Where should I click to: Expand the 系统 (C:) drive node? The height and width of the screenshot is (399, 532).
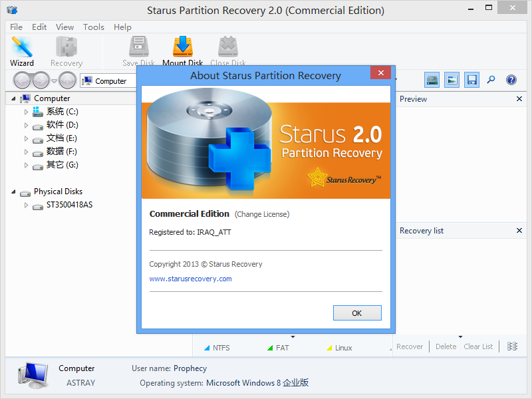(x=26, y=112)
